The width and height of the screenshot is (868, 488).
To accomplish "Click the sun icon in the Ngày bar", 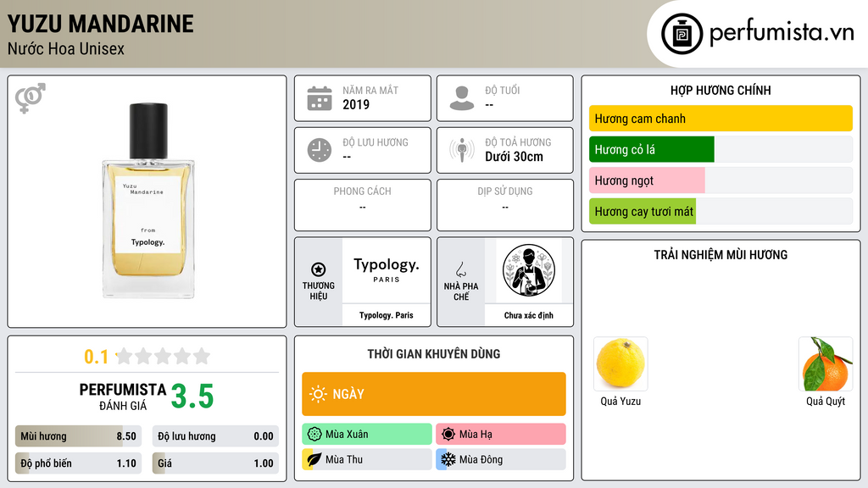I will tap(318, 394).
